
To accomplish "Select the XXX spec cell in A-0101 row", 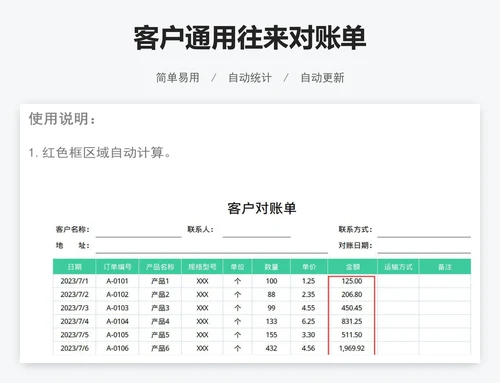I will click(202, 281).
